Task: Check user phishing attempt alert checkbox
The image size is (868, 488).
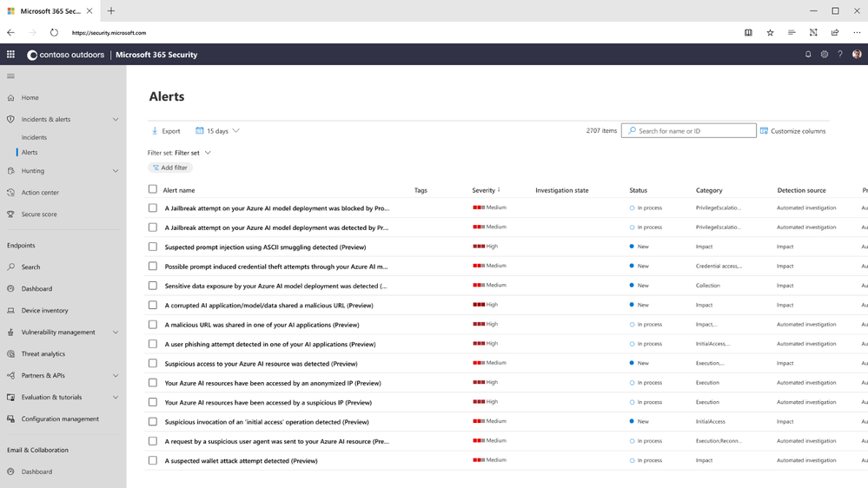Action: [x=153, y=344]
